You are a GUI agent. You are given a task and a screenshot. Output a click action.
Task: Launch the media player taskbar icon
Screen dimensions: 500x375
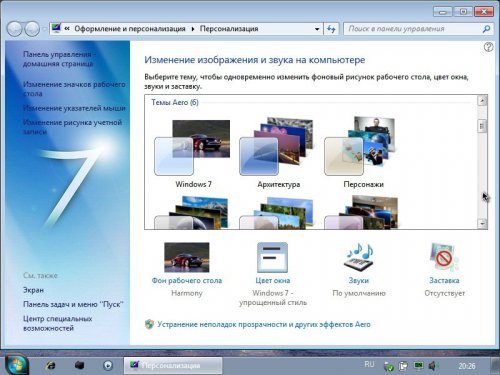(108, 365)
